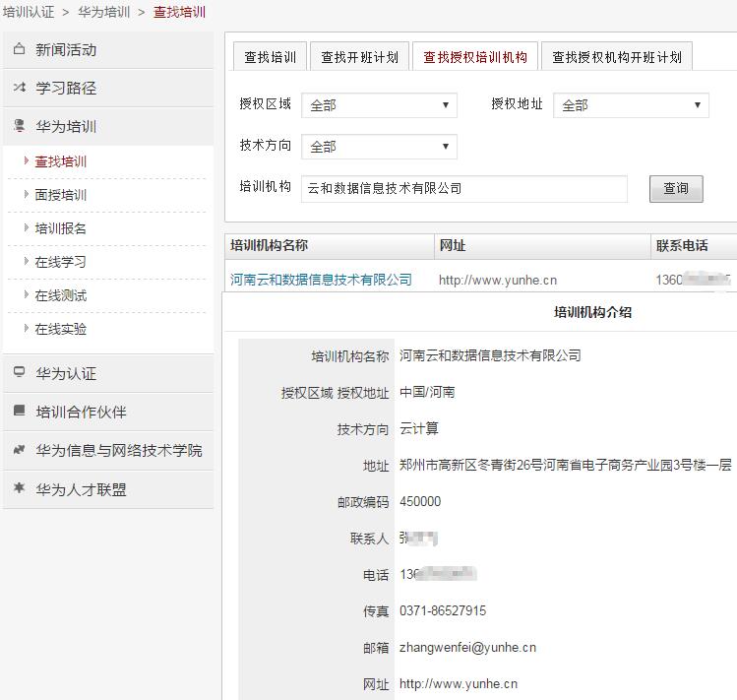
Task: Click the monitor icon beside 华为认证
Action: (20, 372)
